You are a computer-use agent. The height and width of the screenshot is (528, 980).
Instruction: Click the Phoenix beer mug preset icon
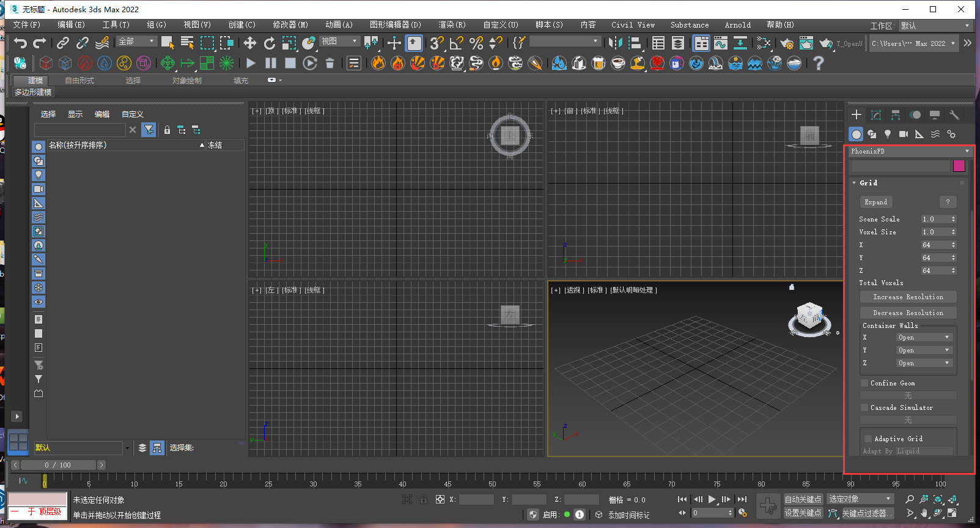[599, 63]
